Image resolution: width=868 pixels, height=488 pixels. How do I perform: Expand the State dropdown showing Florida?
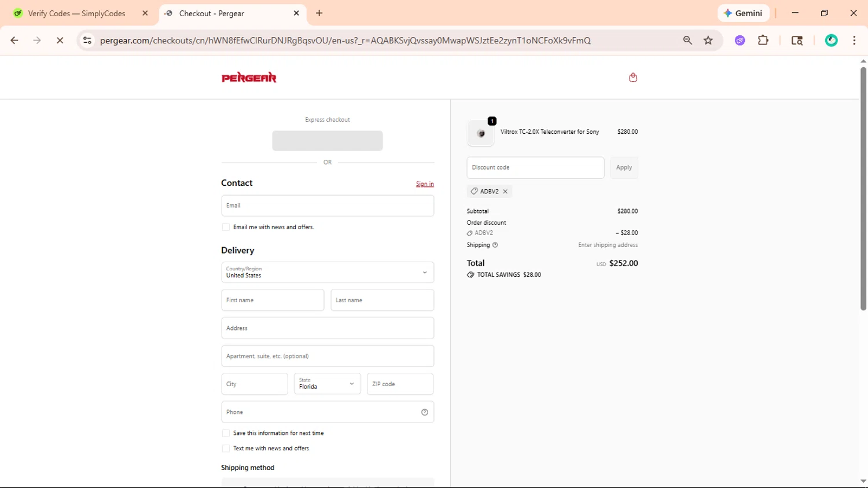pyautogui.click(x=328, y=384)
